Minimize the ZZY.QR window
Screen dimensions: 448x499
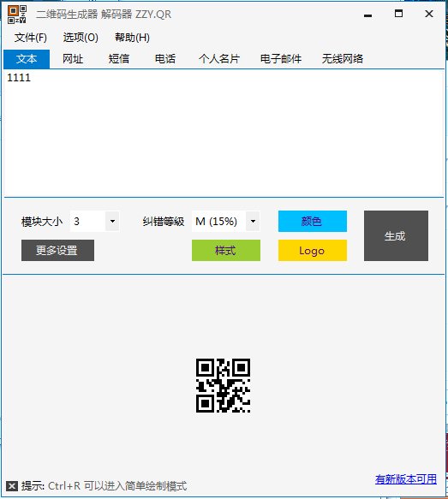tap(368, 15)
